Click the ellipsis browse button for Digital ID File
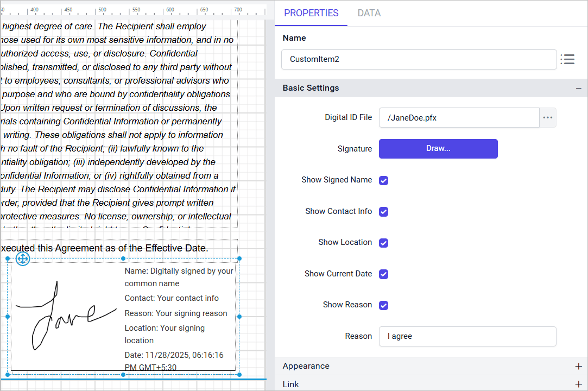The height and width of the screenshot is (391, 588). click(547, 118)
